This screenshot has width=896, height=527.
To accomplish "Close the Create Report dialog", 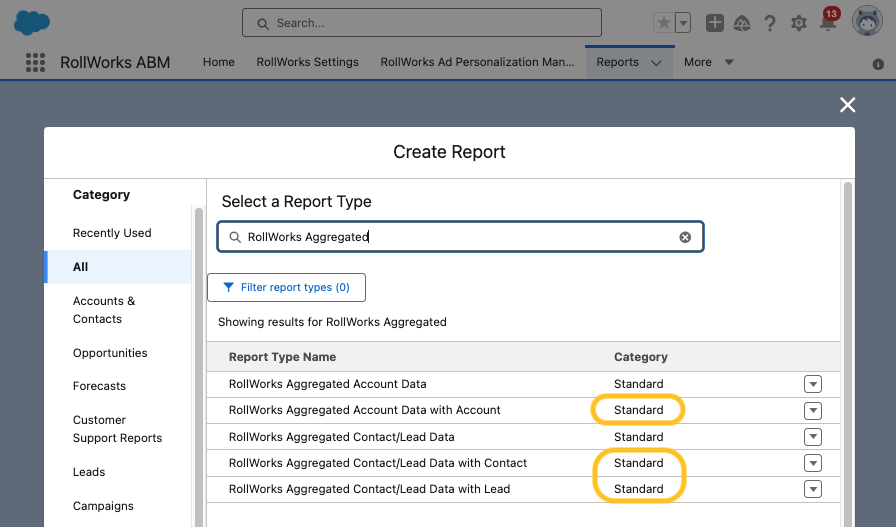I will (847, 105).
